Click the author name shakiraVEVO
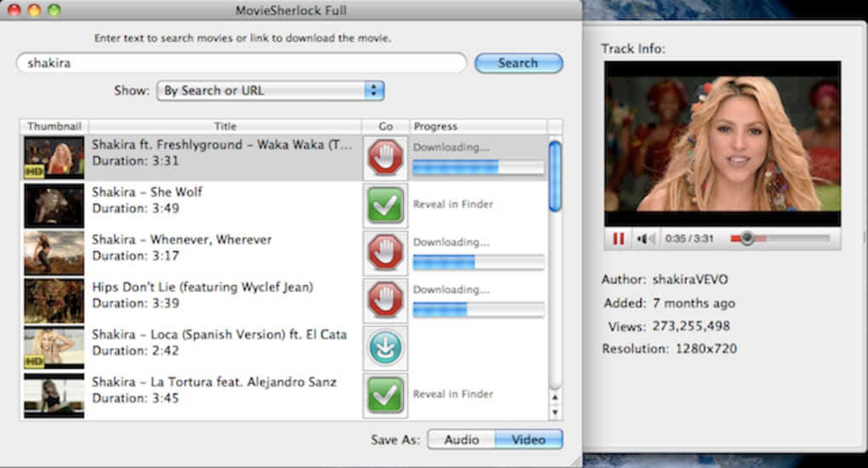 coord(690,279)
